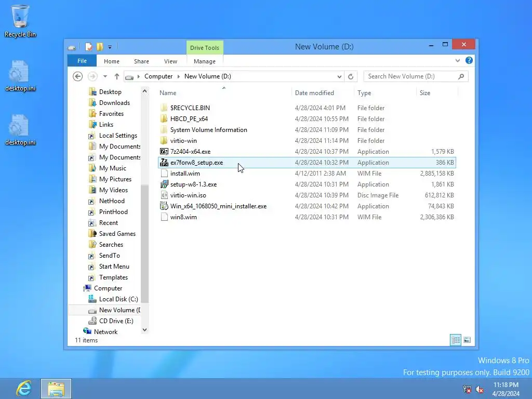Sort by the Type column header
This screenshot has width=532, height=399.
(385, 93)
